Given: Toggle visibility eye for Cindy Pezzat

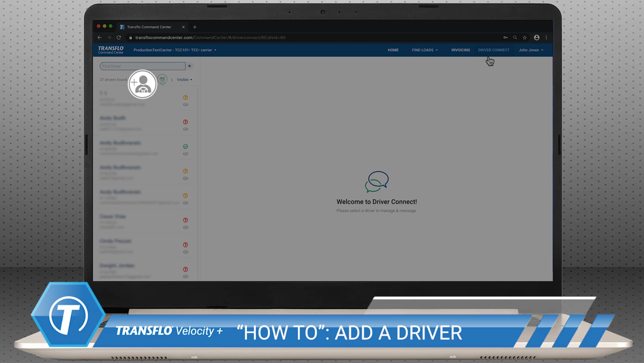Looking at the screenshot, I should pos(185,252).
